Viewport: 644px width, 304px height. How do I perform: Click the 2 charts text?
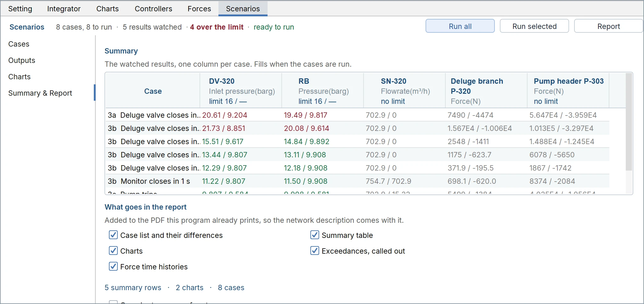189,288
